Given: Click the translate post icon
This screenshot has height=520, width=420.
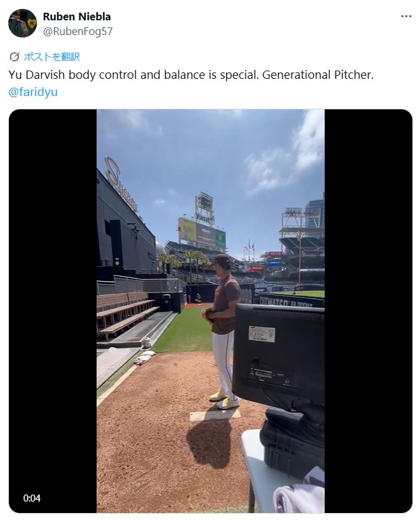Looking at the screenshot, I should (14, 57).
